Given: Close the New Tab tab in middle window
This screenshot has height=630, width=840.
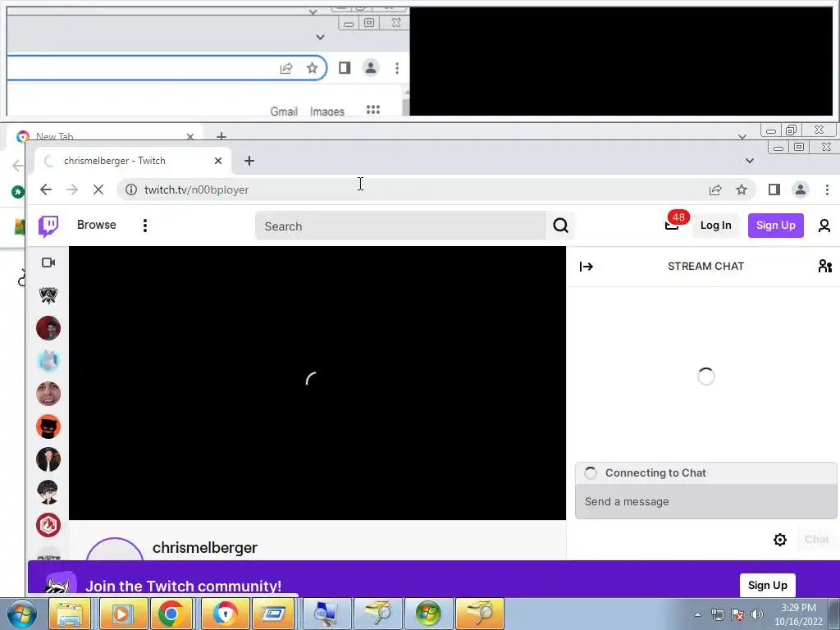Looking at the screenshot, I should (190, 137).
